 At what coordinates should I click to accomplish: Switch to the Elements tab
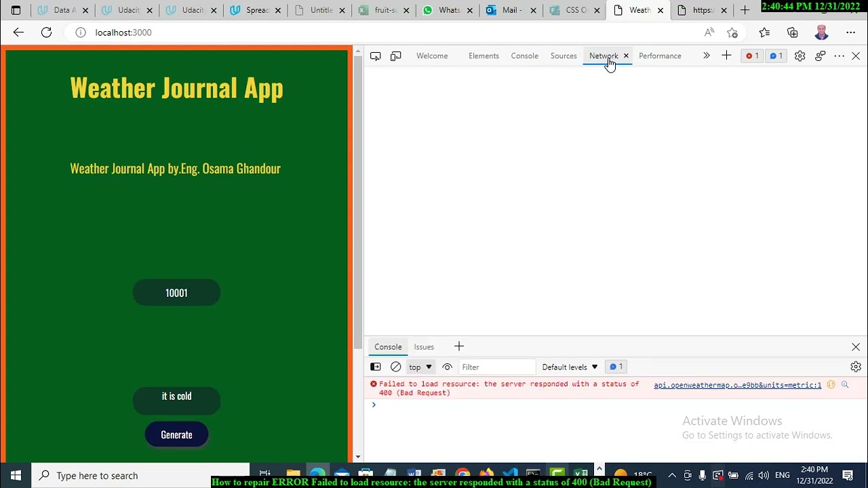tap(484, 56)
